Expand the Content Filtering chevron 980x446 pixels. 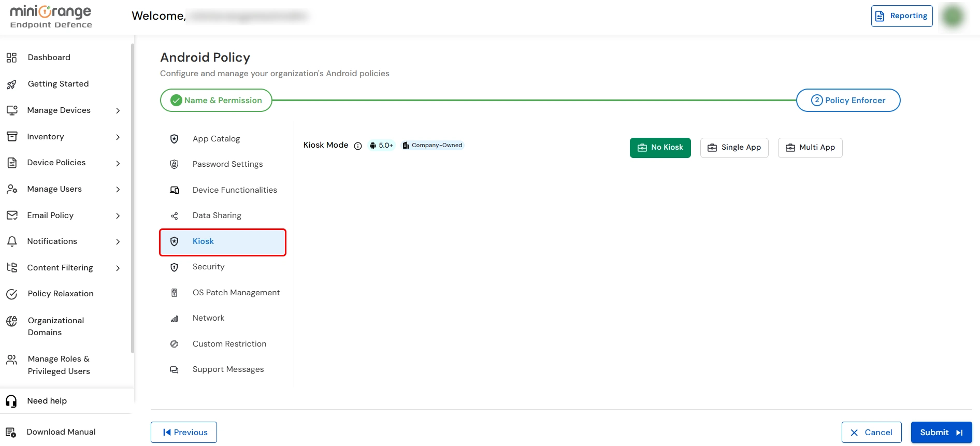pyautogui.click(x=118, y=268)
